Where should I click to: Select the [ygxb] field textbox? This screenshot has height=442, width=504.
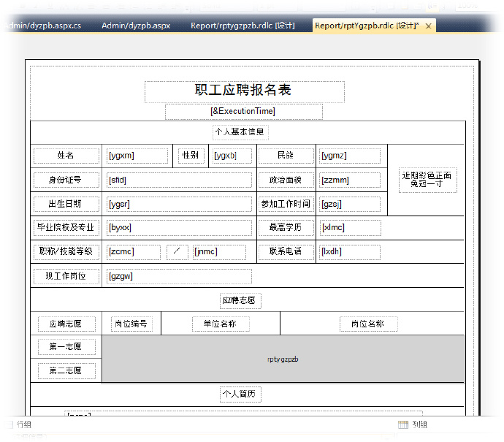pyautogui.click(x=232, y=156)
